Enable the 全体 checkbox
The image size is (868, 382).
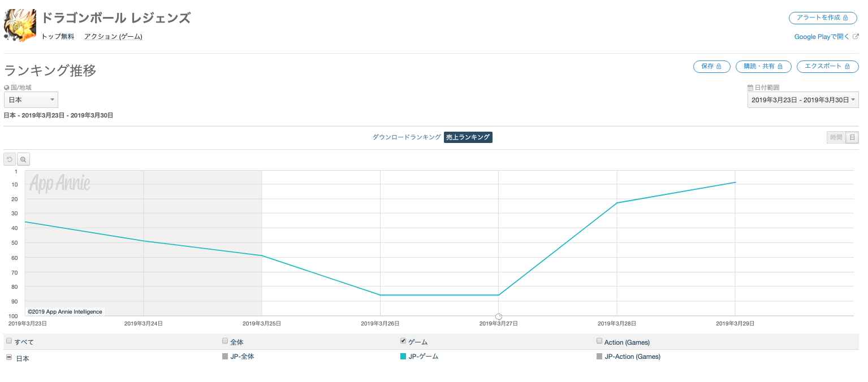225,341
